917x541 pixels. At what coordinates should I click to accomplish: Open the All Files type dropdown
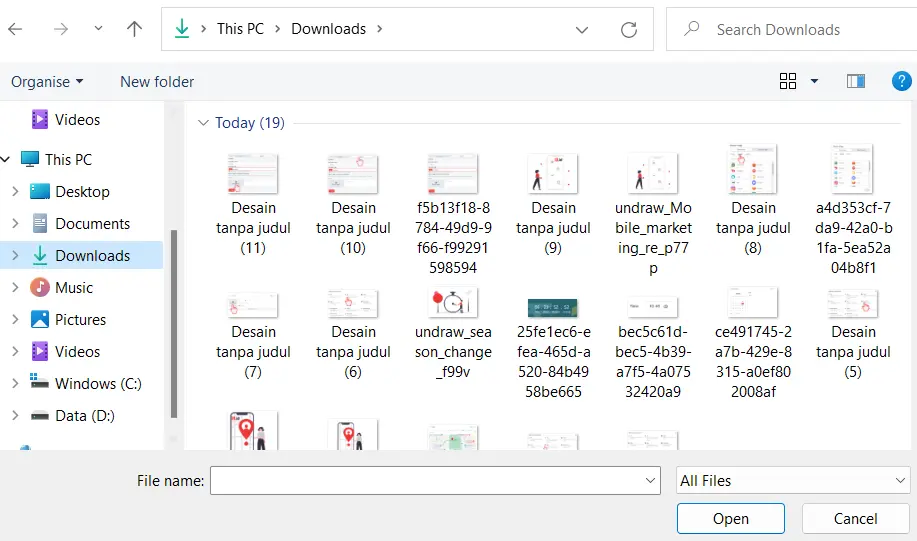(793, 481)
